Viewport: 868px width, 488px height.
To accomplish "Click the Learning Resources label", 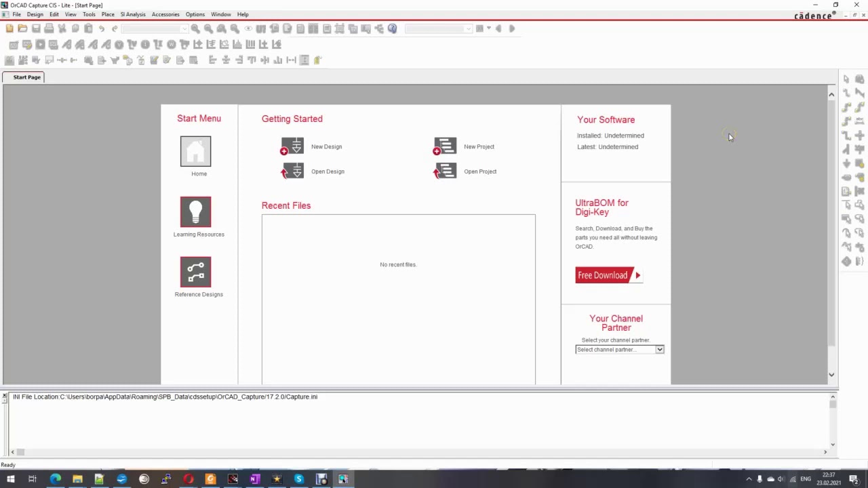I will tap(199, 235).
